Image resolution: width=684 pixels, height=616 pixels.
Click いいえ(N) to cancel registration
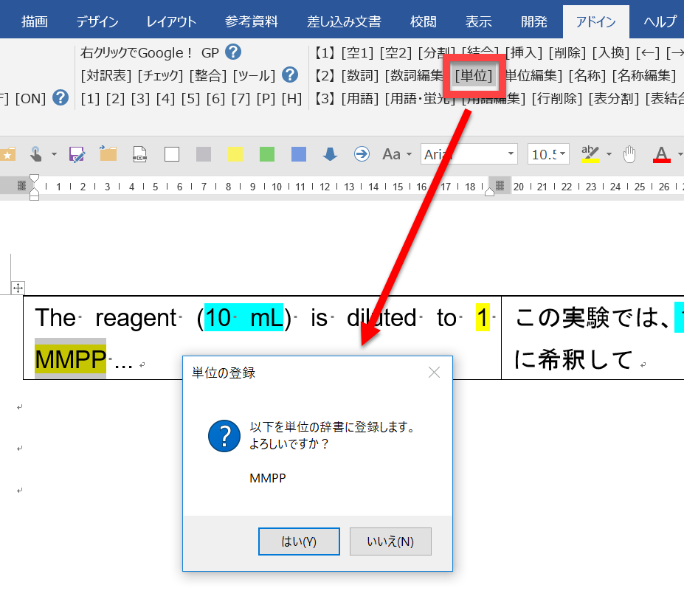[x=390, y=541]
